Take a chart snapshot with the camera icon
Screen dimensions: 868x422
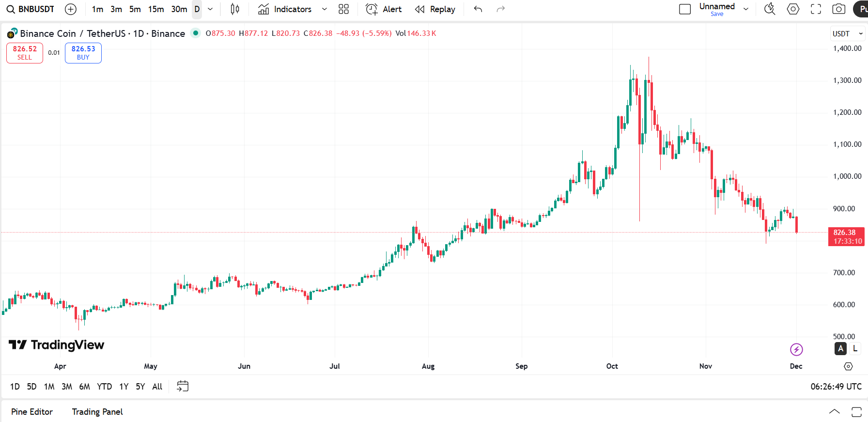(839, 9)
